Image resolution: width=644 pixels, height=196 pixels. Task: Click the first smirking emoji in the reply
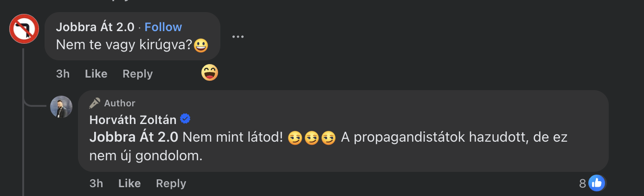[295, 138]
